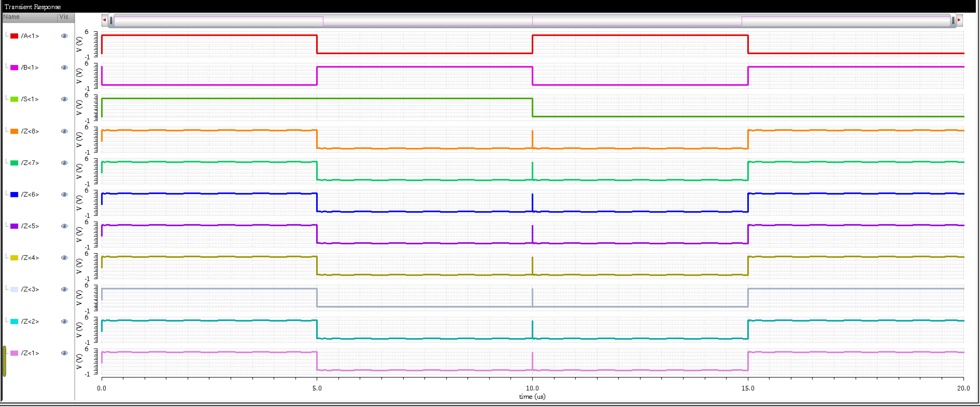This screenshot has height=407, width=980.
Task: Hide the /Z<1> waveform via eye icon
Action: tap(64, 353)
